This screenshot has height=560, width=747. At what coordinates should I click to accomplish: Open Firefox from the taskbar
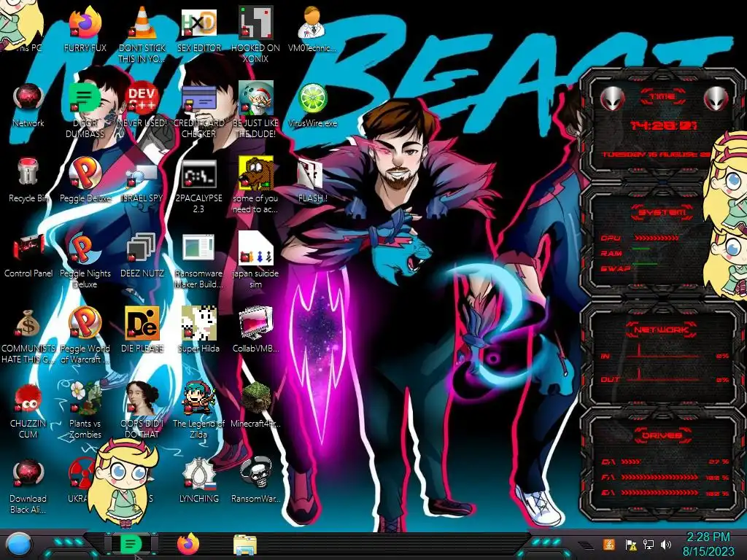[188, 544]
